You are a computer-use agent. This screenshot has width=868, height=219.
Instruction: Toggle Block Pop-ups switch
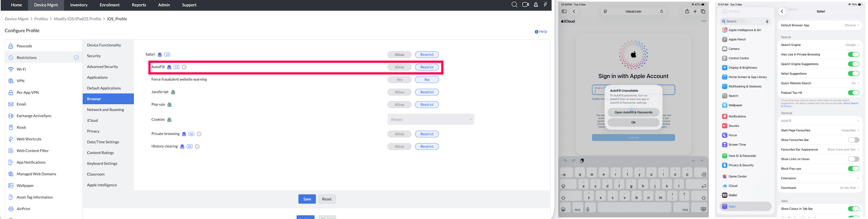click(854, 168)
